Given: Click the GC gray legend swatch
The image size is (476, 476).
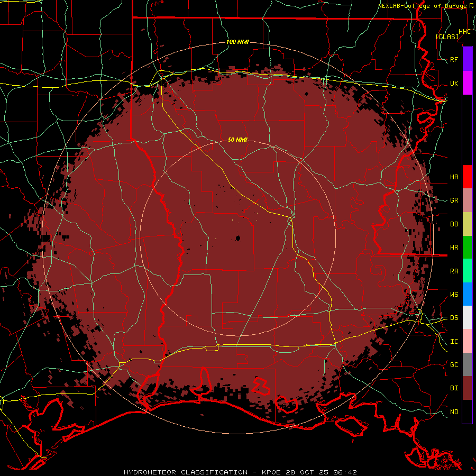Looking at the screenshot, I should [467, 364].
